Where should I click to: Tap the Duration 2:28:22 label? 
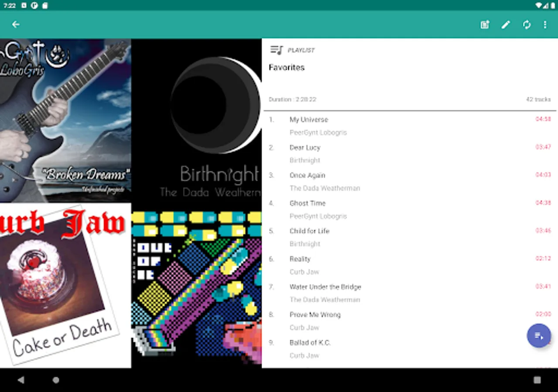tap(293, 99)
